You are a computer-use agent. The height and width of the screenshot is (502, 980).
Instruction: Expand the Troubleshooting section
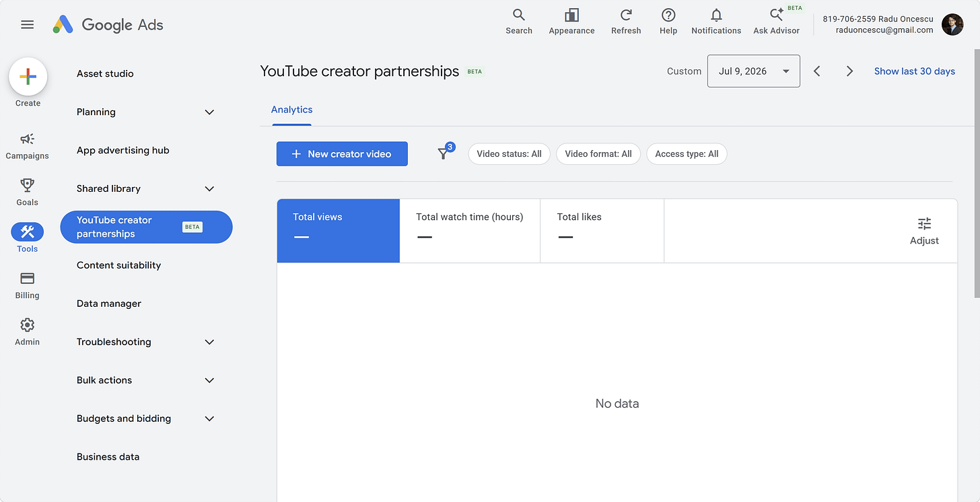[x=209, y=343]
